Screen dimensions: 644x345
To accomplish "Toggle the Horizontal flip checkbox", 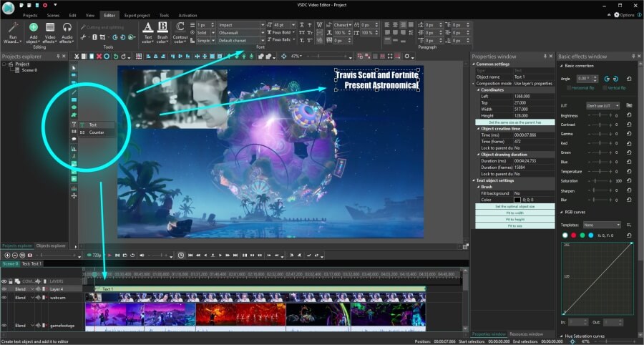I will click(x=569, y=88).
